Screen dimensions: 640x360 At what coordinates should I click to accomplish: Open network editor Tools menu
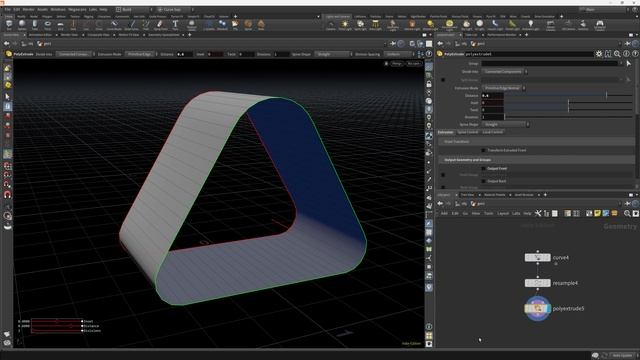click(489, 213)
